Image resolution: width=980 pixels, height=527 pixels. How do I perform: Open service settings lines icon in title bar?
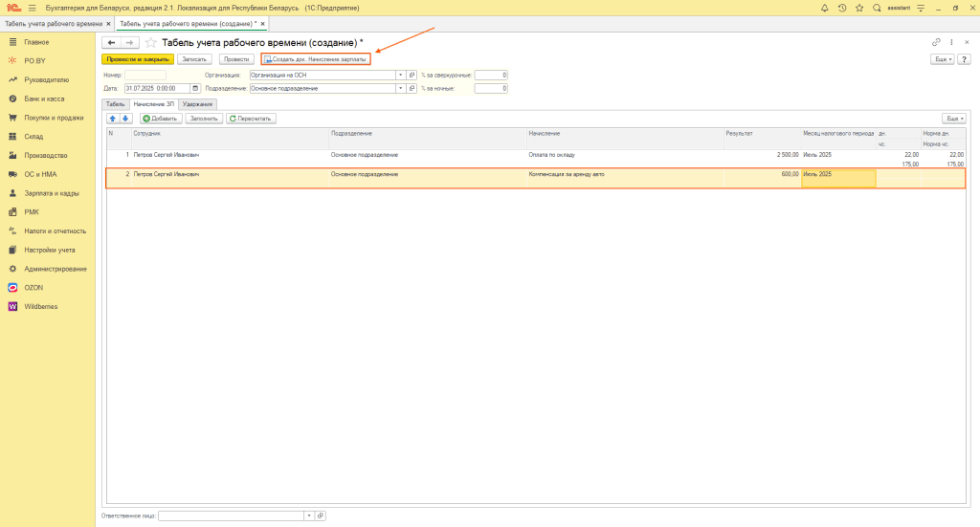(921, 8)
